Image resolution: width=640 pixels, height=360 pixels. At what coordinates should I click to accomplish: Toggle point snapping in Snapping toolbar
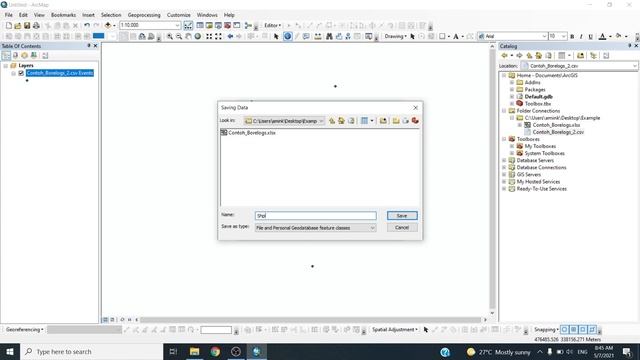pos(564,329)
